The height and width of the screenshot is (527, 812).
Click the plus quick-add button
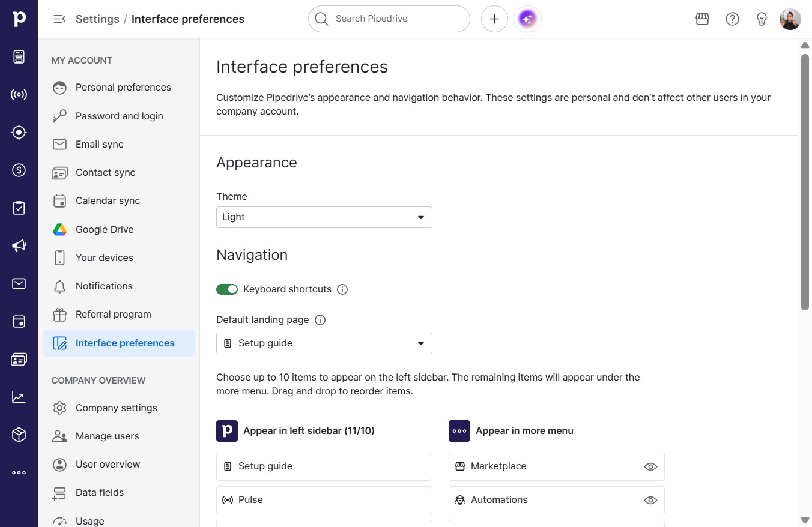494,19
